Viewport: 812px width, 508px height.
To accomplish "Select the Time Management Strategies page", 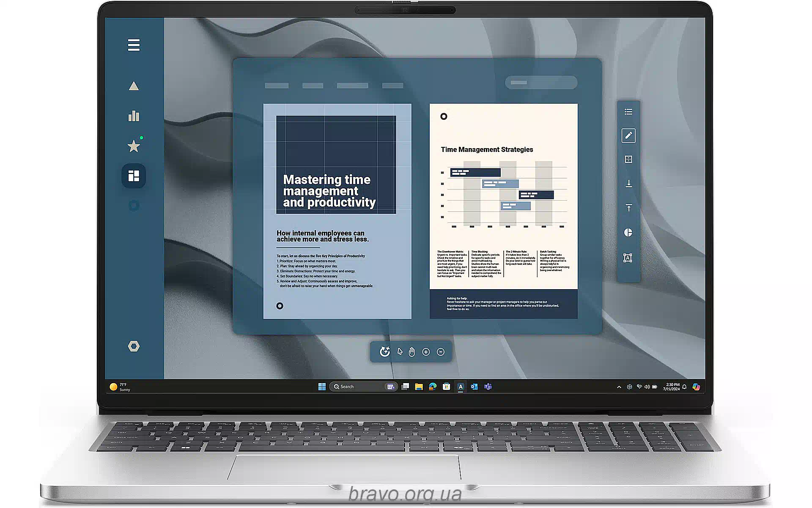I will [x=503, y=210].
